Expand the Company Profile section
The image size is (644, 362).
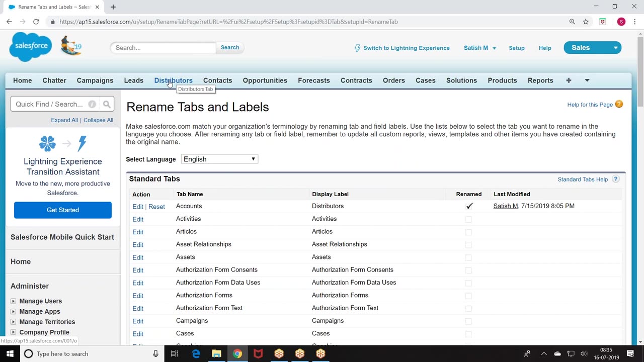coord(13,332)
